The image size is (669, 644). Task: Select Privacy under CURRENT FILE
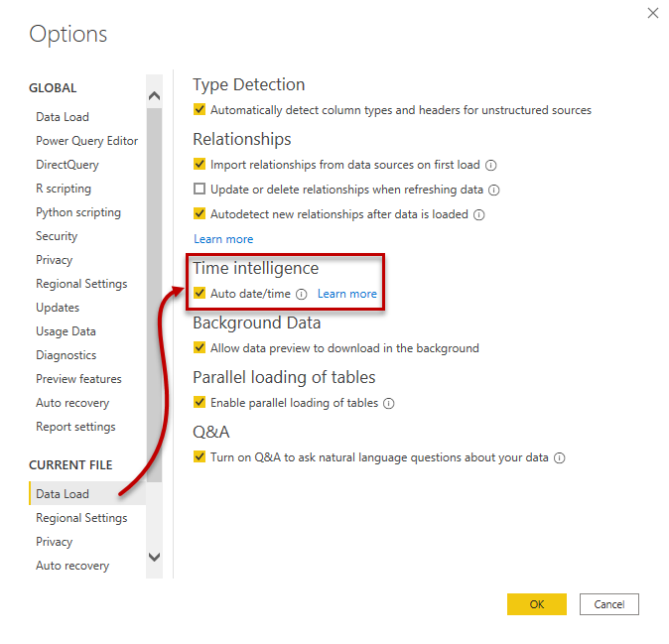tap(55, 542)
